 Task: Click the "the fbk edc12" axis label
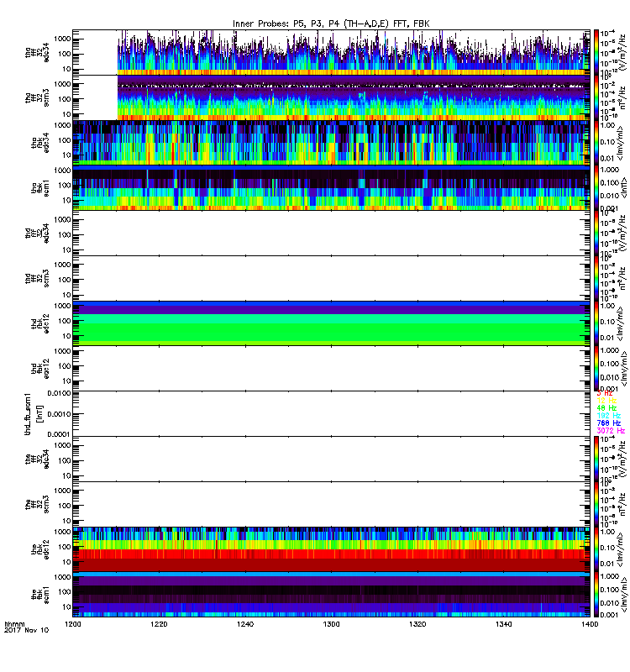coord(39,549)
